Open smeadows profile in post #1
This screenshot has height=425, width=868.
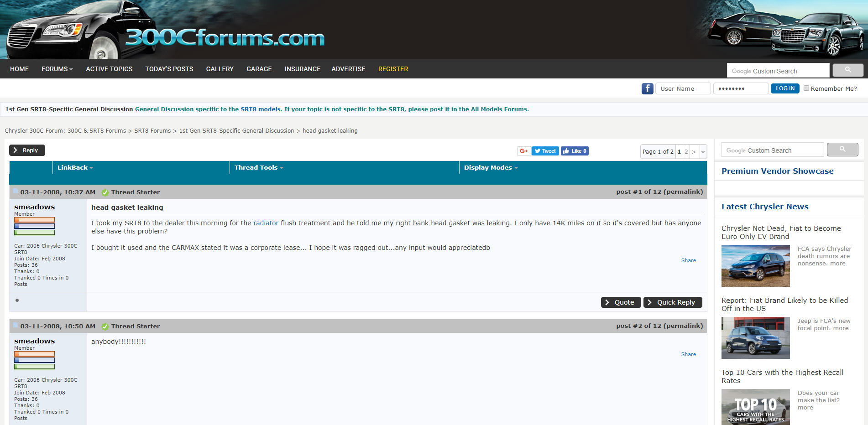tap(34, 207)
